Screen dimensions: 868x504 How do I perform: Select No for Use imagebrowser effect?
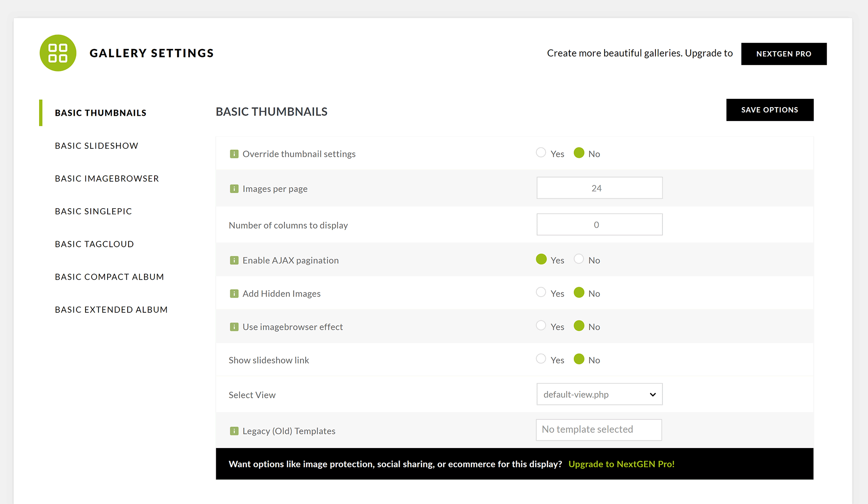[579, 325]
